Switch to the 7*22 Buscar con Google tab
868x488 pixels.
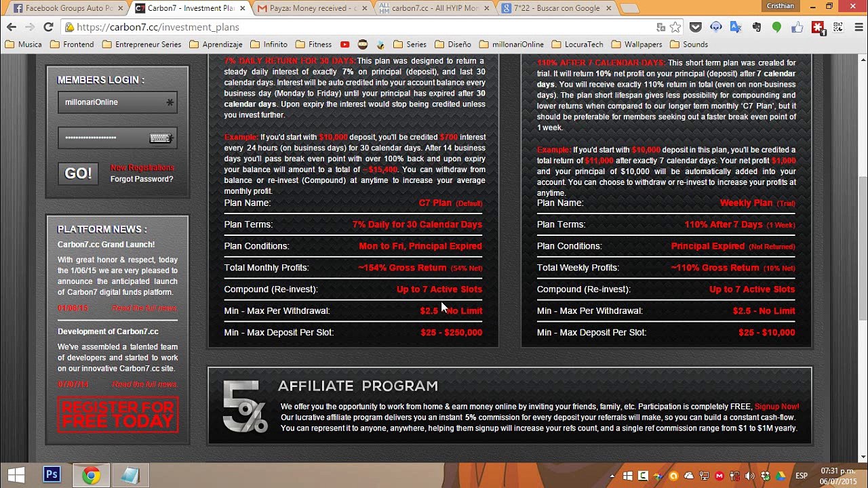click(556, 8)
